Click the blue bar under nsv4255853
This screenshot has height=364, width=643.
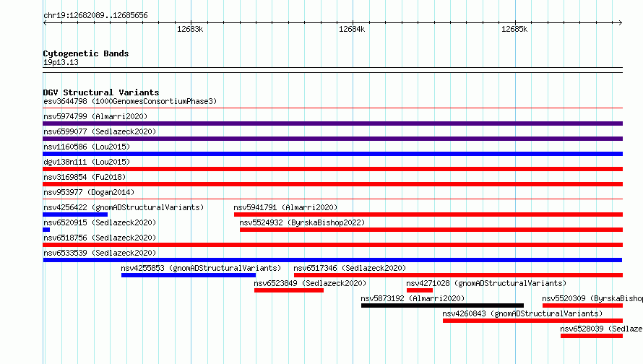(x=189, y=275)
